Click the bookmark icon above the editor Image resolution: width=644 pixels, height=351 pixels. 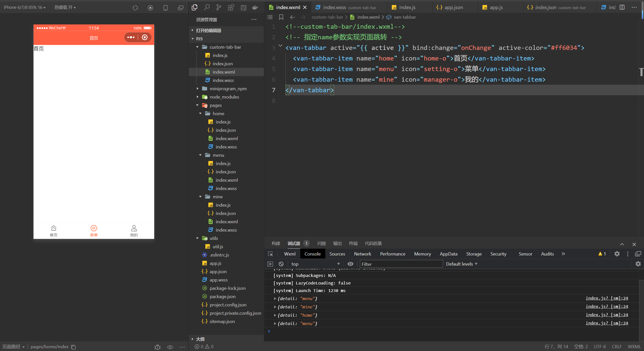(x=281, y=17)
